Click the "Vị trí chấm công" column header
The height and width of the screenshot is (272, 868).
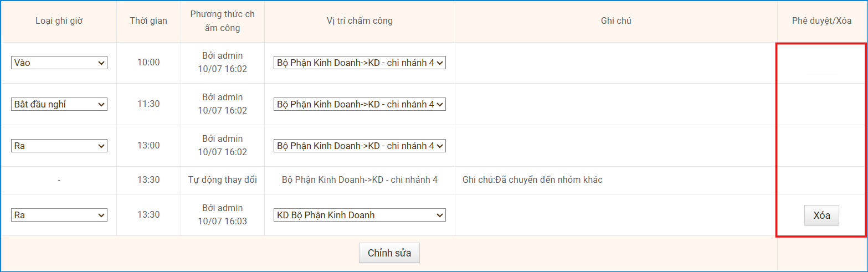pos(359,21)
